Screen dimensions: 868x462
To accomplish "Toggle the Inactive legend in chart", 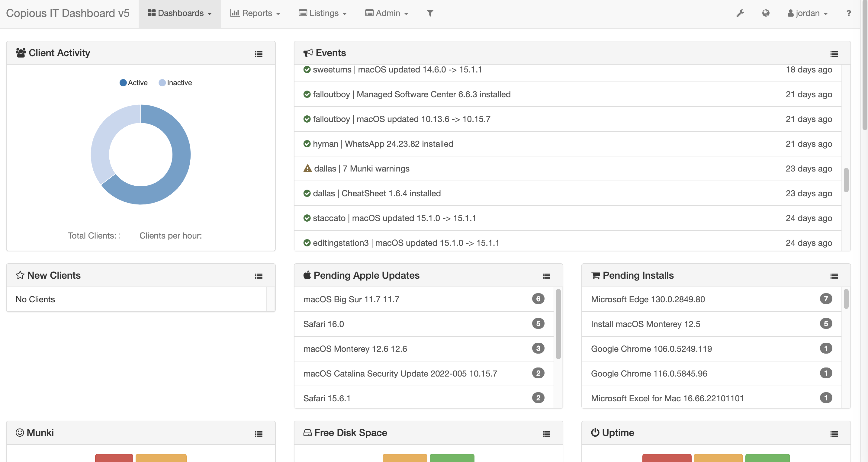I will (175, 82).
